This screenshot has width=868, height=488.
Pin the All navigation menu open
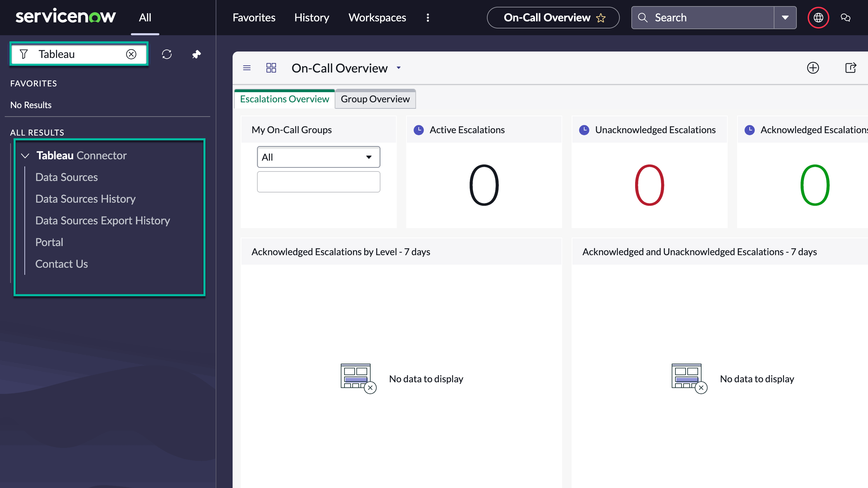[x=196, y=54]
